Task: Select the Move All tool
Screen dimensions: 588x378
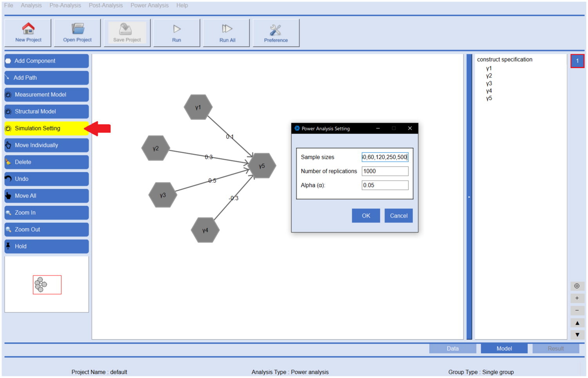Action: (47, 196)
